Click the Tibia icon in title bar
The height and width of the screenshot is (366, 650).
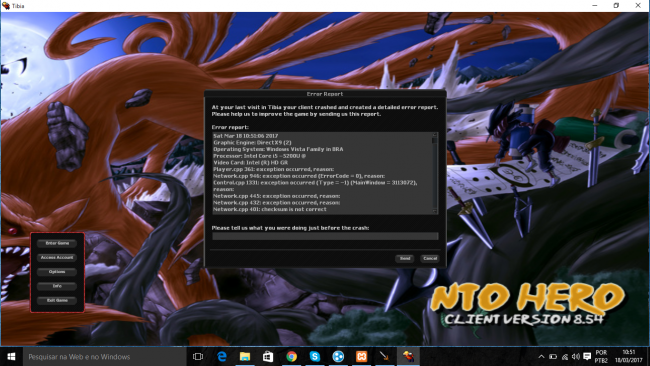tap(6, 5)
